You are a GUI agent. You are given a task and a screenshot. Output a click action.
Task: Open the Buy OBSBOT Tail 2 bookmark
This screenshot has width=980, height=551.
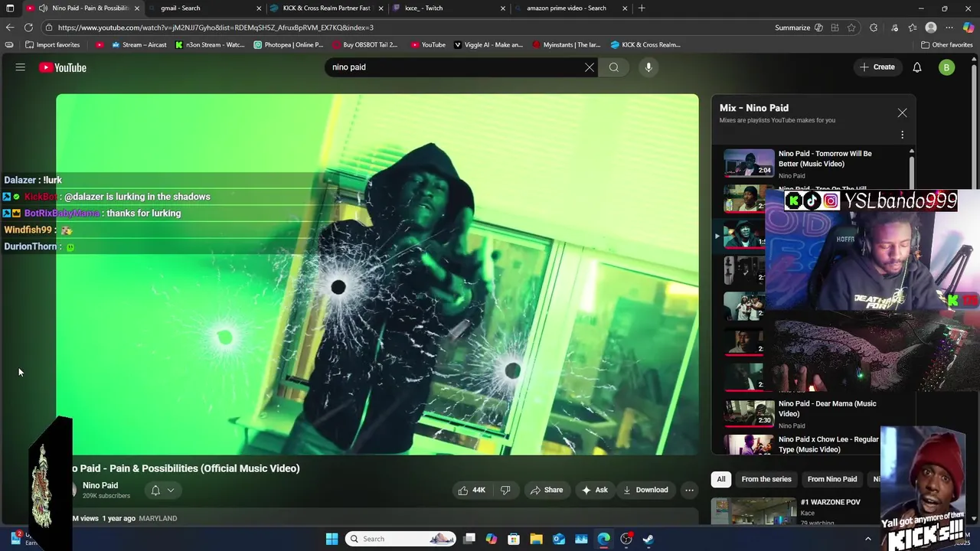[x=364, y=44]
